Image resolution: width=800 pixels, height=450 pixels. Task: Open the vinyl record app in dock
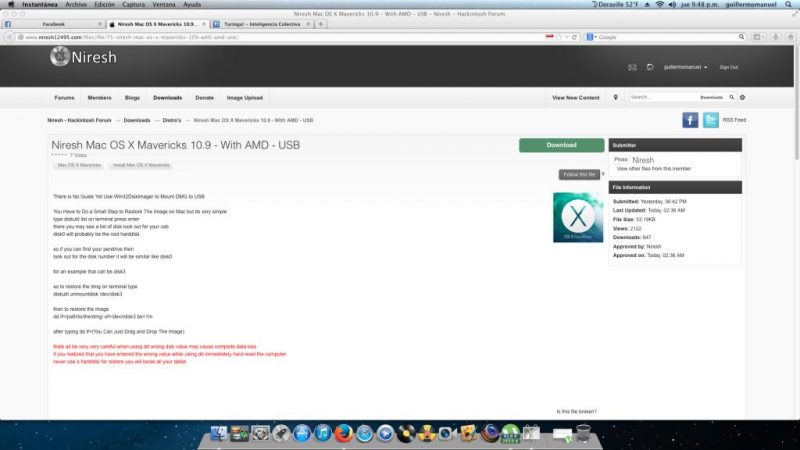point(406,433)
